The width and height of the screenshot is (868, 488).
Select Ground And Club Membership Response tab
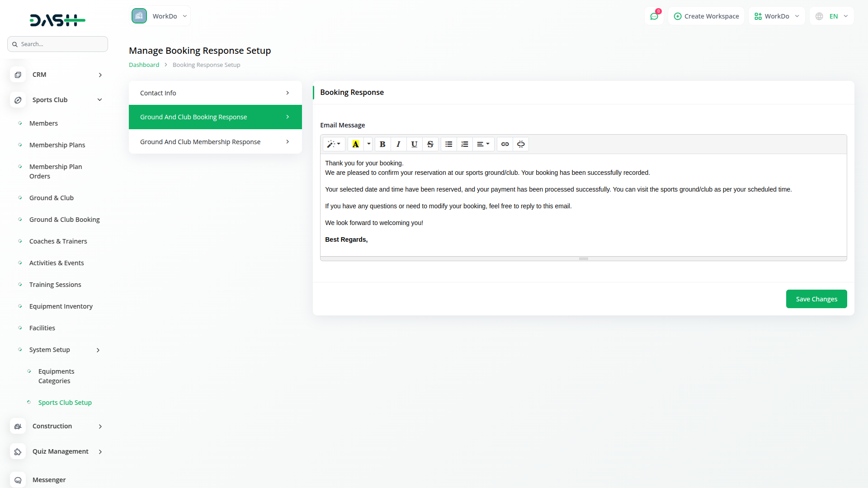[215, 142]
